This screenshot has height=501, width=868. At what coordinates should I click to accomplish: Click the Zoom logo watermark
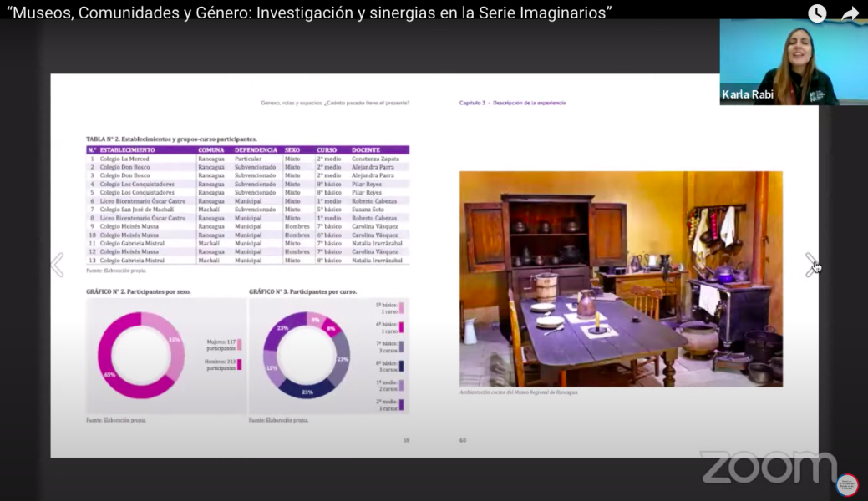(x=768, y=467)
